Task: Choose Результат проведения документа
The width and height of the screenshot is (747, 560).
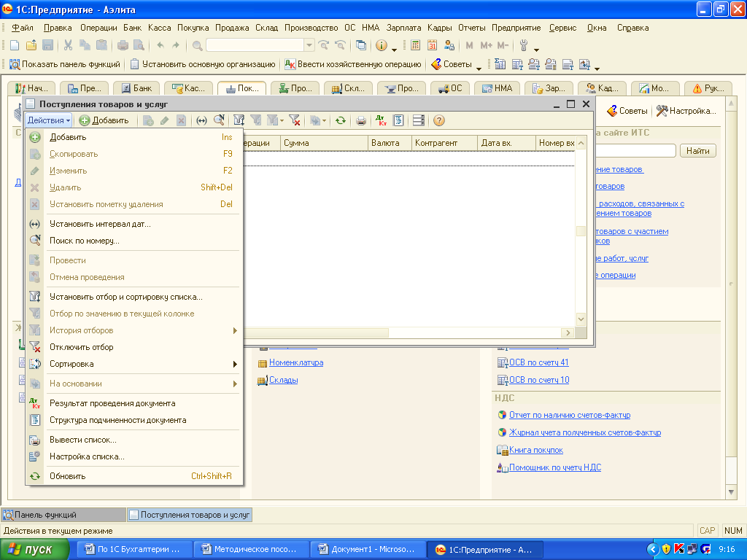Action: (x=134, y=403)
